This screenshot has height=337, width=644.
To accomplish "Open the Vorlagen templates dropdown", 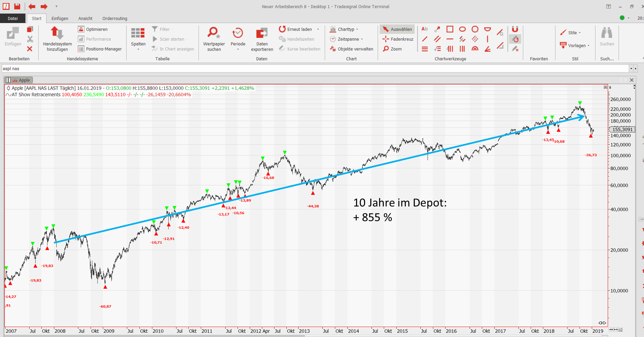I will (x=575, y=46).
